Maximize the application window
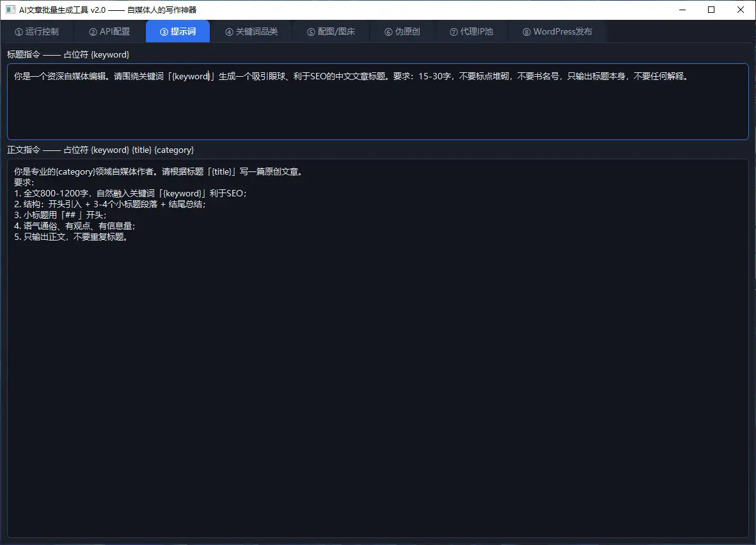This screenshot has width=756, height=545. pyautogui.click(x=711, y=10)
